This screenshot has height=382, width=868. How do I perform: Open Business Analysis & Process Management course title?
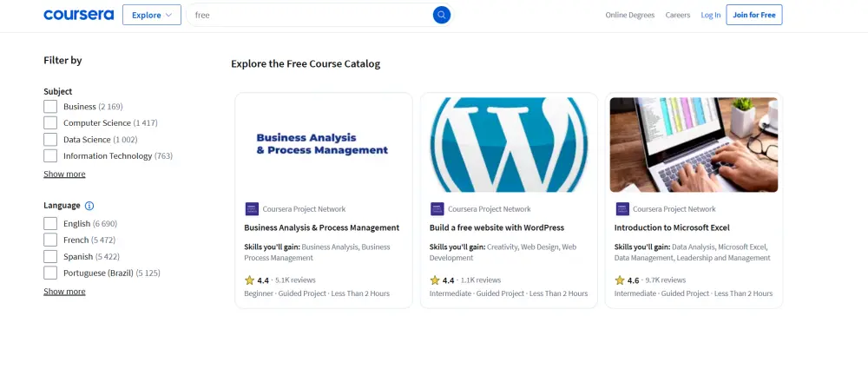tap(322, 227)
